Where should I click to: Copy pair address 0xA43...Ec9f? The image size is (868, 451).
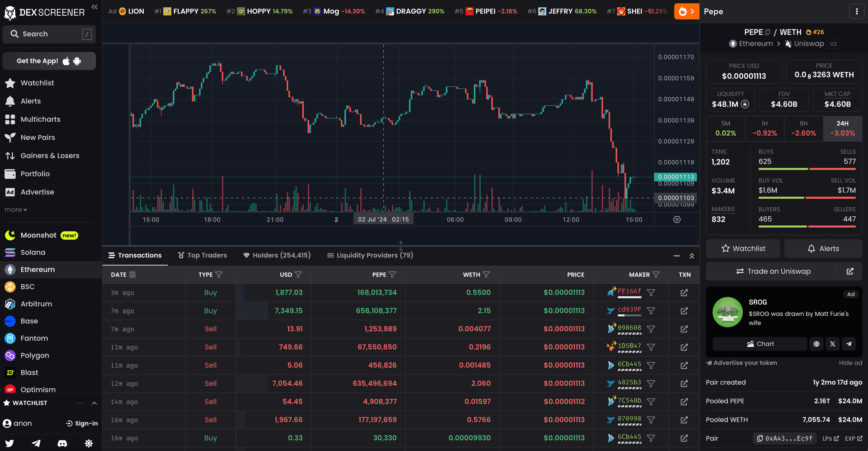click(x=784, y=439)
